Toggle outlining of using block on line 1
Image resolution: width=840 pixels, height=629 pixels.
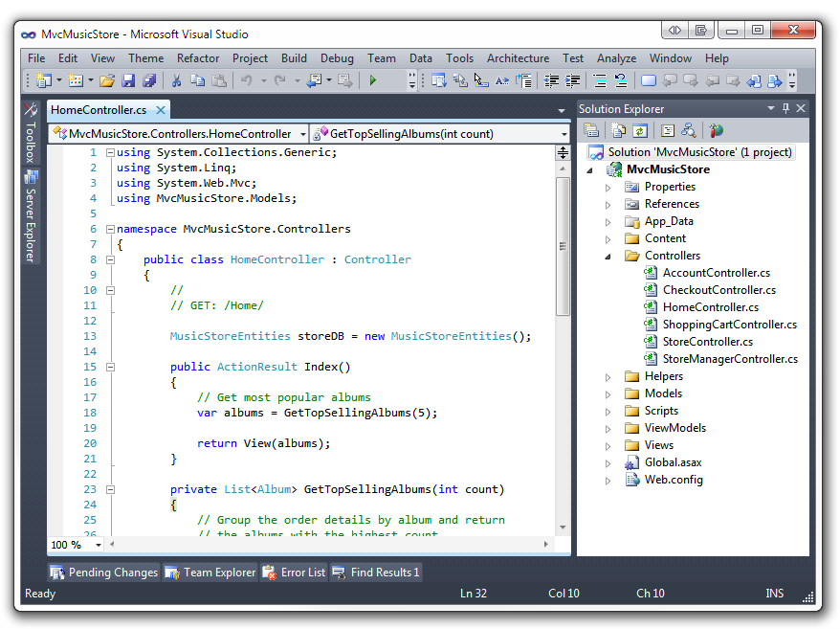point(110,152)
